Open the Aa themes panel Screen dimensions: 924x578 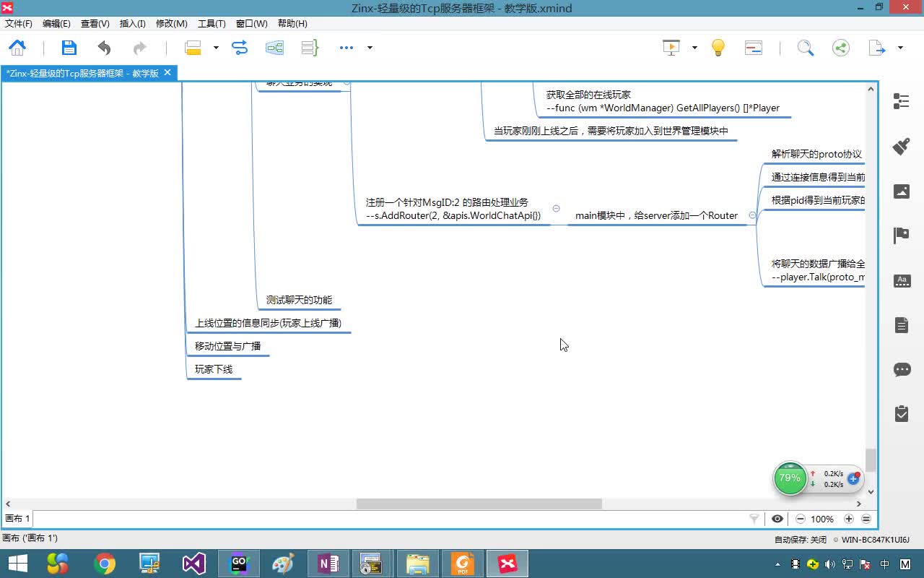pyautogui.click(x=902, y=281)
